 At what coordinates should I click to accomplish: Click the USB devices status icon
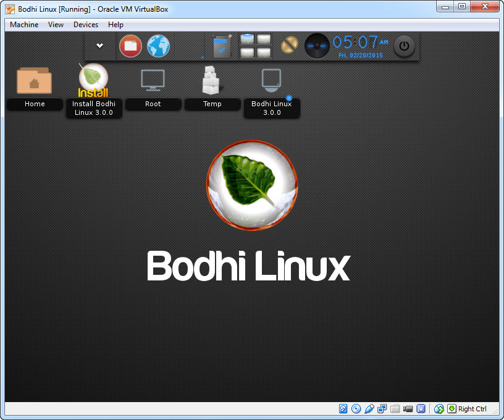coord(369,408)
